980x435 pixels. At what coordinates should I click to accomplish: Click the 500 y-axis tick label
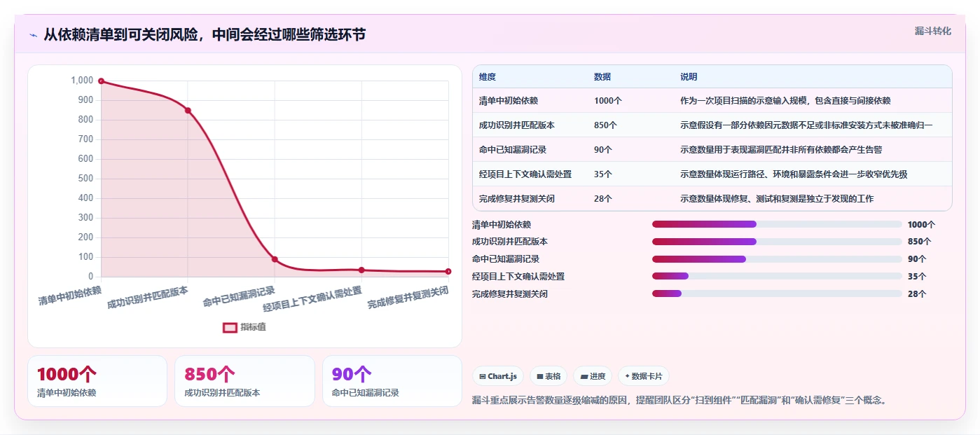click(85, 179)
